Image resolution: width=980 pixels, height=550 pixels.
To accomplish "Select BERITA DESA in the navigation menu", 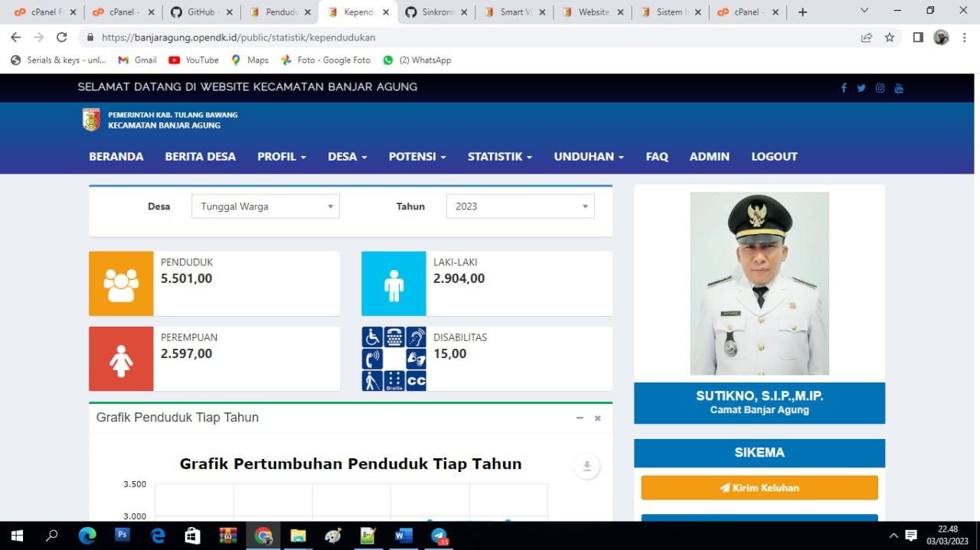I will click(x=200, y=156).
